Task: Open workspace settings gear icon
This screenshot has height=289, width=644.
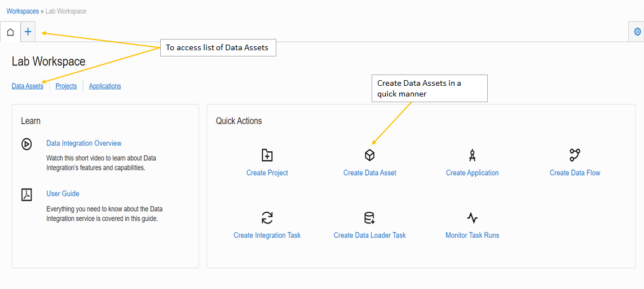Action: (637, 32)
